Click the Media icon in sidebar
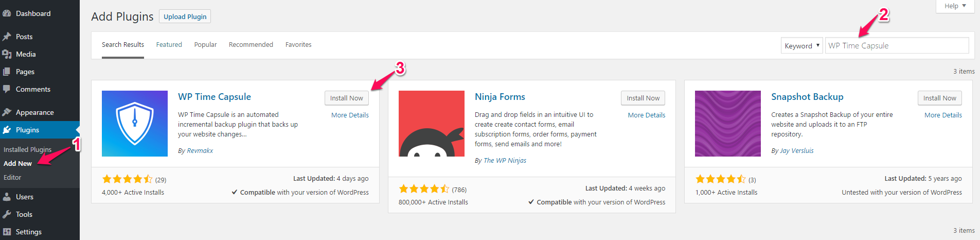Viewport: 980px width, 240px height. (x=7, y=54)
